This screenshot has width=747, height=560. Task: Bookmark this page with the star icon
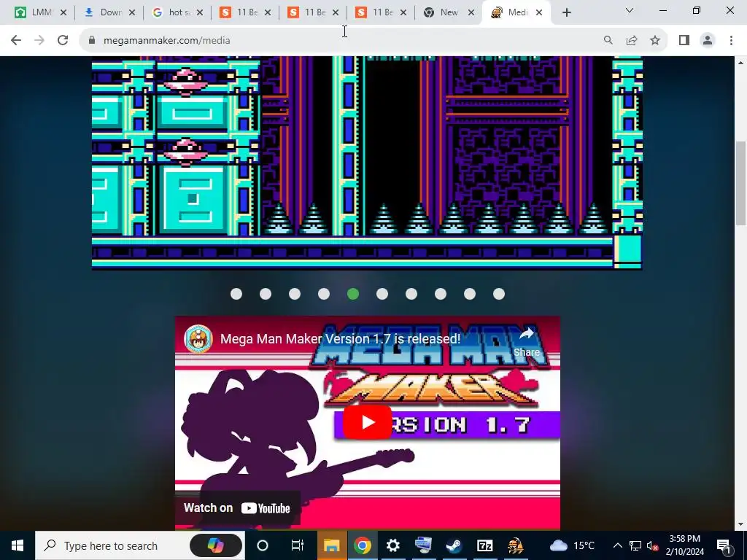[655, 41]
